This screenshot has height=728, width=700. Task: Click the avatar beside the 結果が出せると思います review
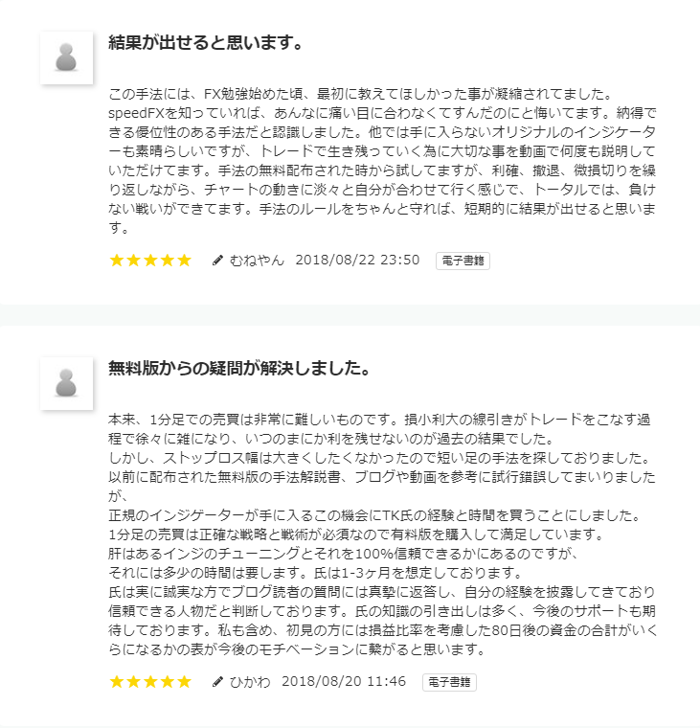pos(66,57)
